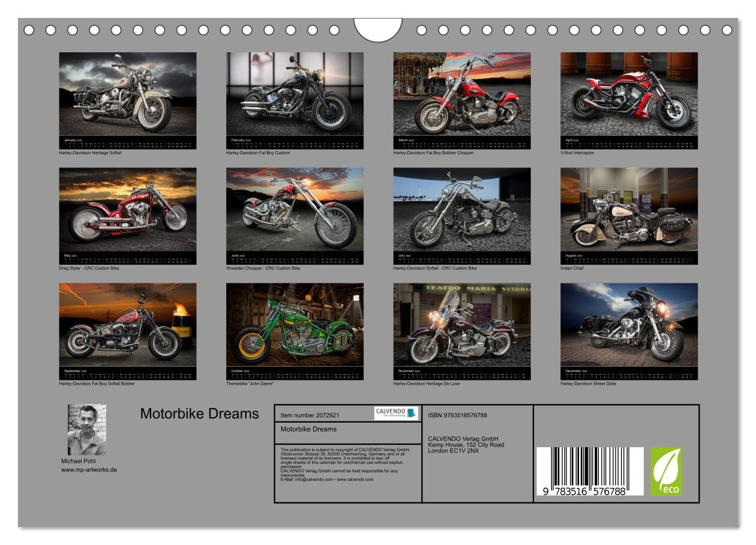Viewport: 756px width, 545px height.
Task: Click the green eco leaf icon
Action: [x=666, y=471]
